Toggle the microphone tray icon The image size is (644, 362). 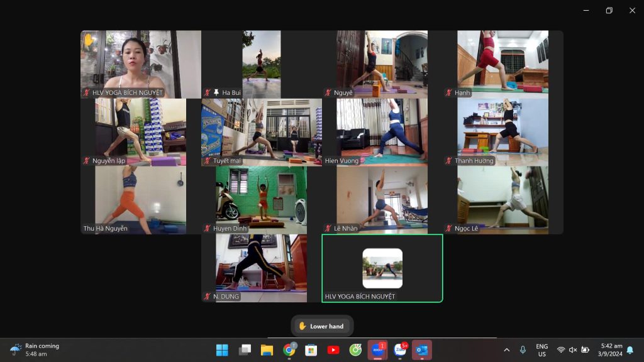(x=523, y=350)
